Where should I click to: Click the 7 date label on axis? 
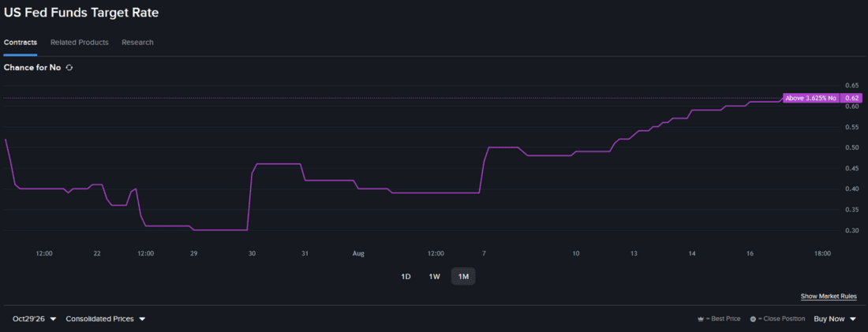484,253
